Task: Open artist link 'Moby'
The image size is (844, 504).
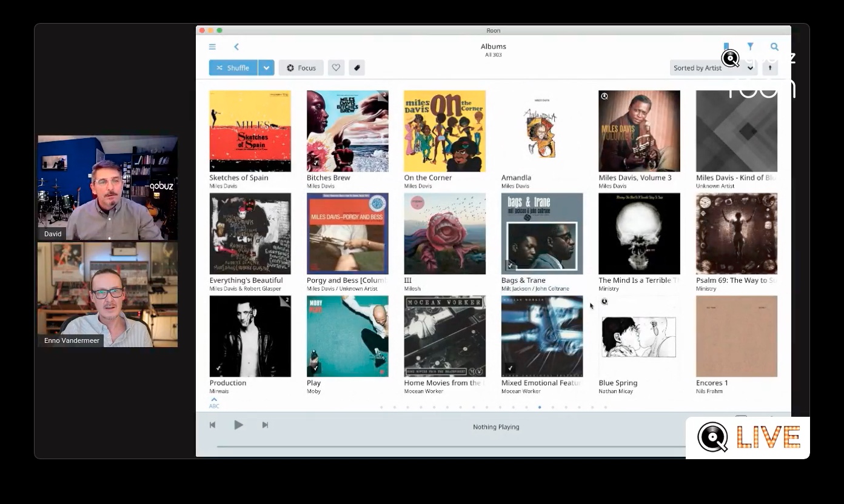Action: 313,391
